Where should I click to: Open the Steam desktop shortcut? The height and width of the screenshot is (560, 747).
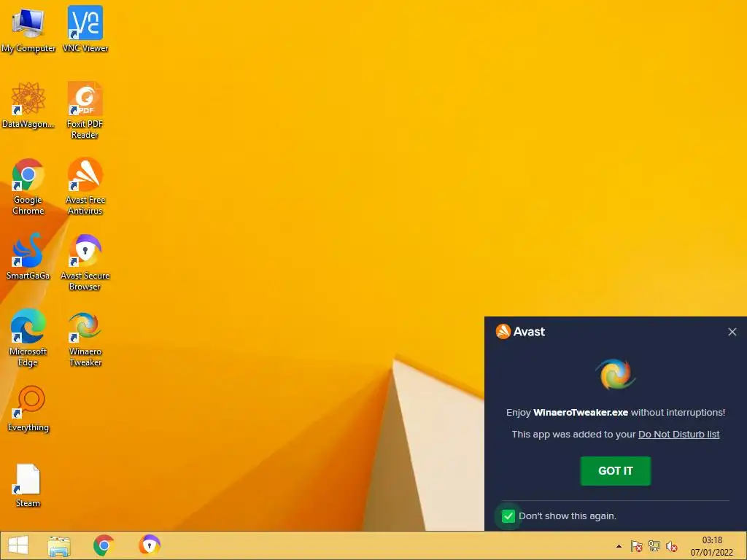pos(28,484)
